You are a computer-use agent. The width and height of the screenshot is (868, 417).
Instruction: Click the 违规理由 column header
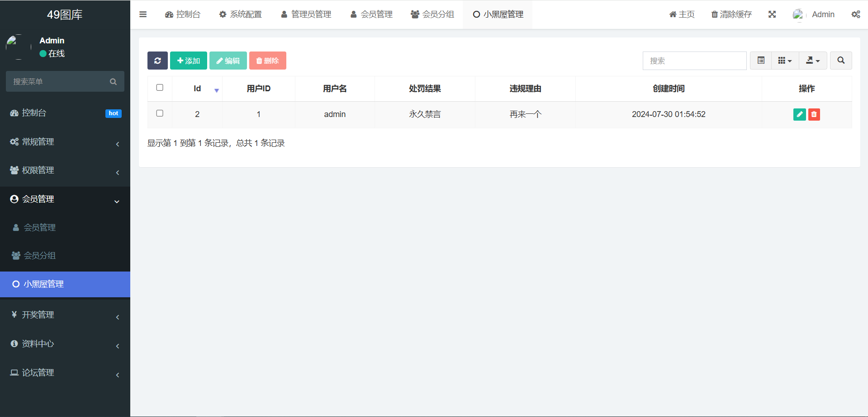click(525, 89)
